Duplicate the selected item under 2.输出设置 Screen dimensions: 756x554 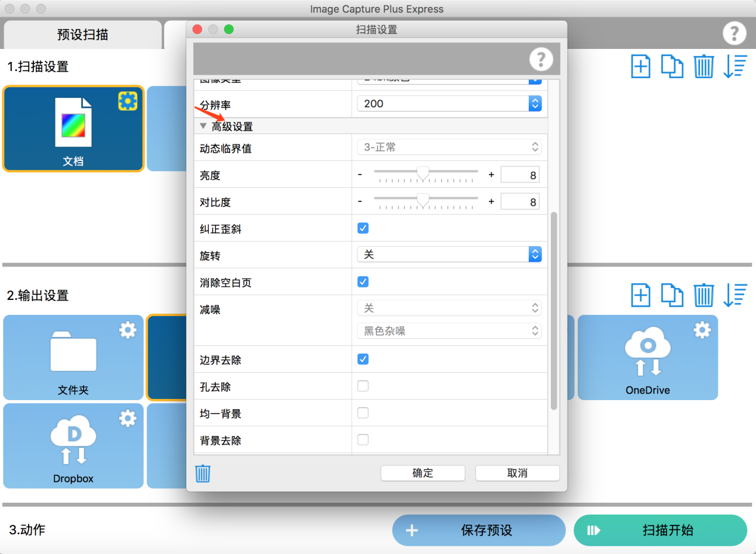click(x=672, y=295)
